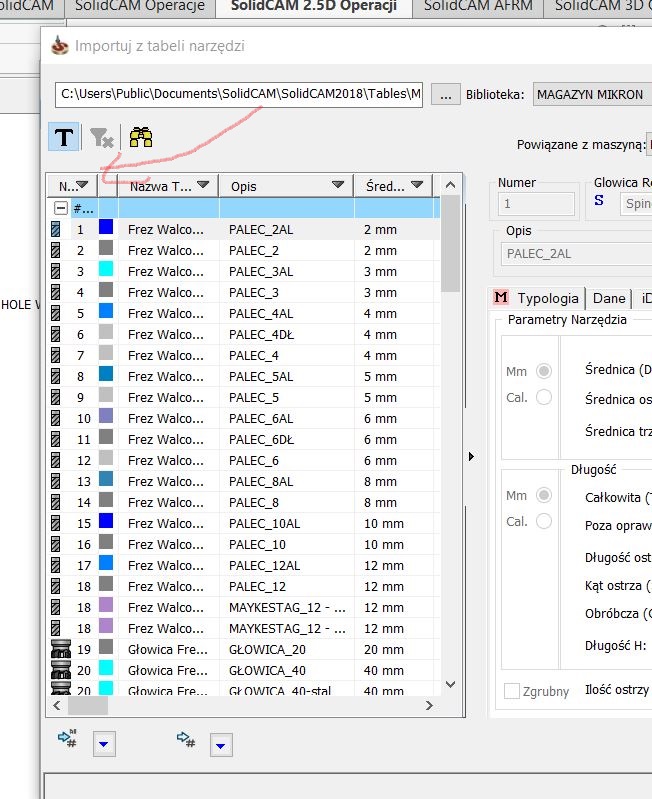Image resolution: width=652 pixels, height=799 pixels.
Task: Collapse the # group tree row
Action: point(61,208)
